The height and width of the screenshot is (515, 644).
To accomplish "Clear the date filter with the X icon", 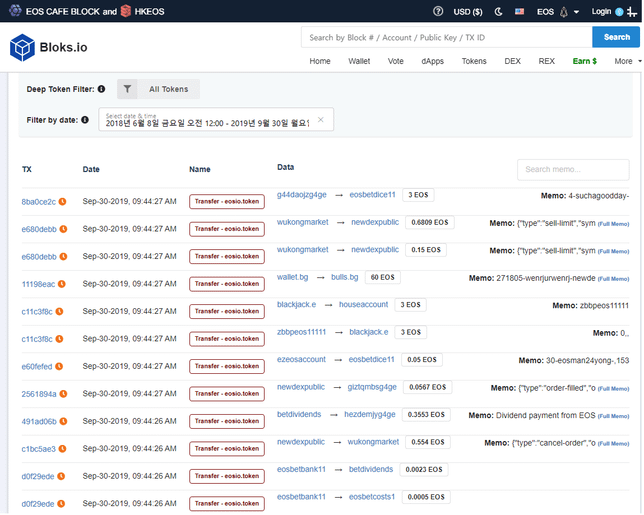I will [320, 119].
